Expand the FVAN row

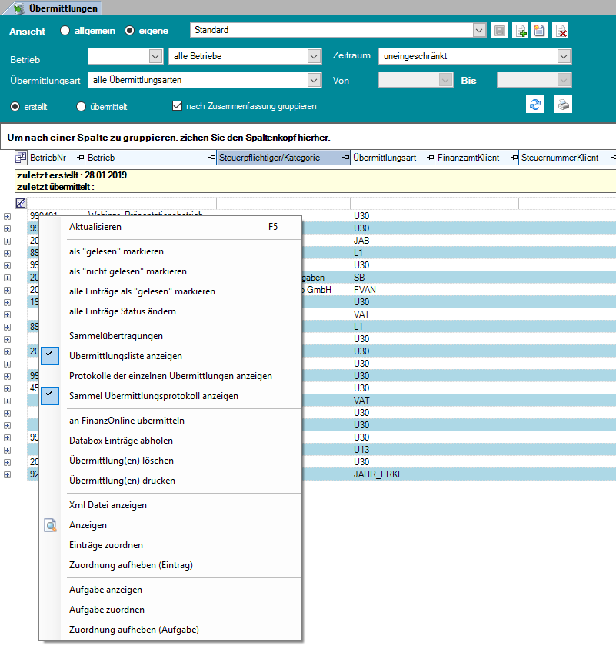7,290
